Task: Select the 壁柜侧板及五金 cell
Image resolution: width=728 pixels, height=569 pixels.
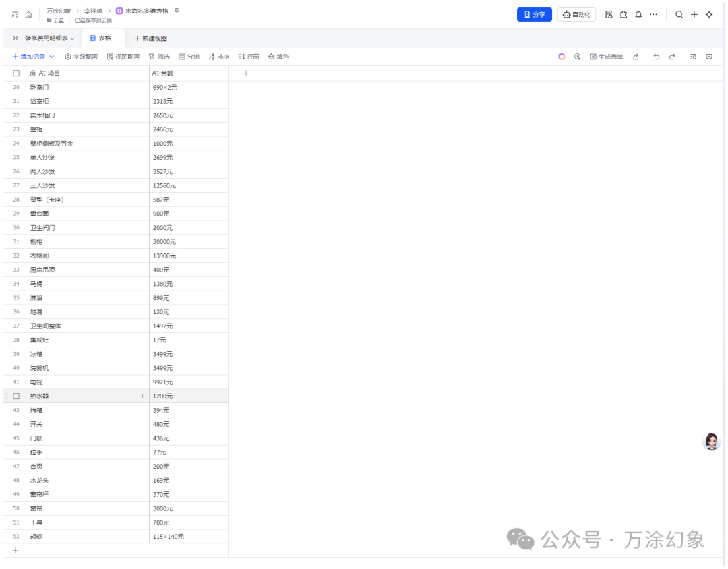Action: tap(87, 144)
